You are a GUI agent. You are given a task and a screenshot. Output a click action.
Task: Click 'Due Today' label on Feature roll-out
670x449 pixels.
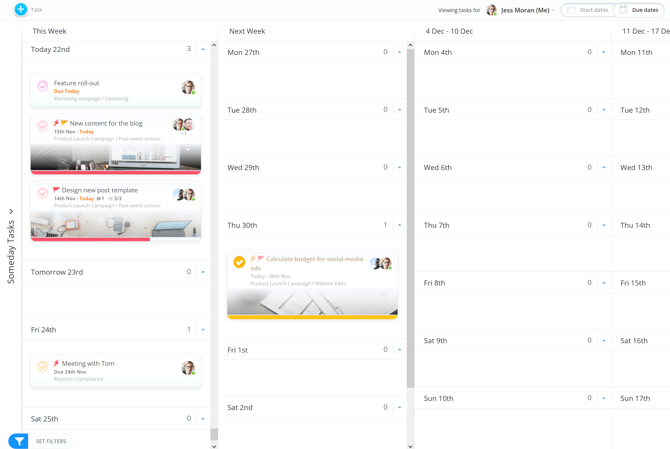[x=66, y=91]
